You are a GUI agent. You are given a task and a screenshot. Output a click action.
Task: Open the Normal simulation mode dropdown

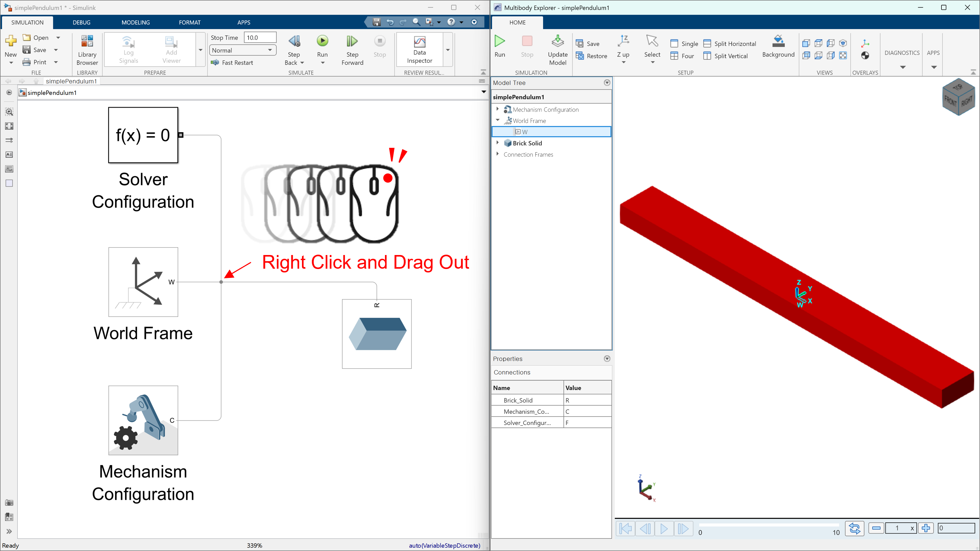tap(242, 50)
